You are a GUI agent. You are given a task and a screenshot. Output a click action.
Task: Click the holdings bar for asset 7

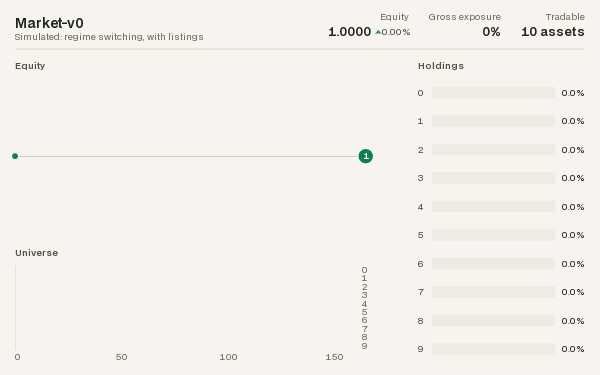pyautogui.click(x=493, y=292)
